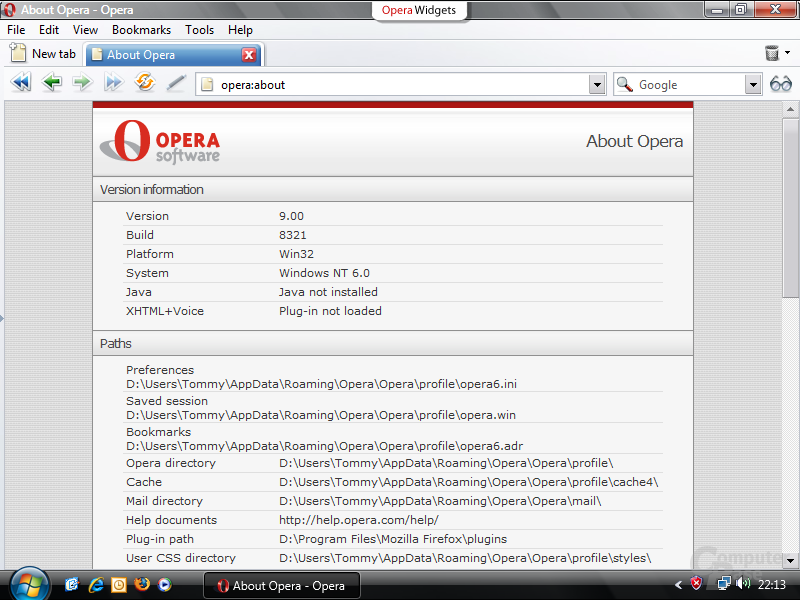
Task: Go back with the green Back arrow
Action: coord(52,82)
